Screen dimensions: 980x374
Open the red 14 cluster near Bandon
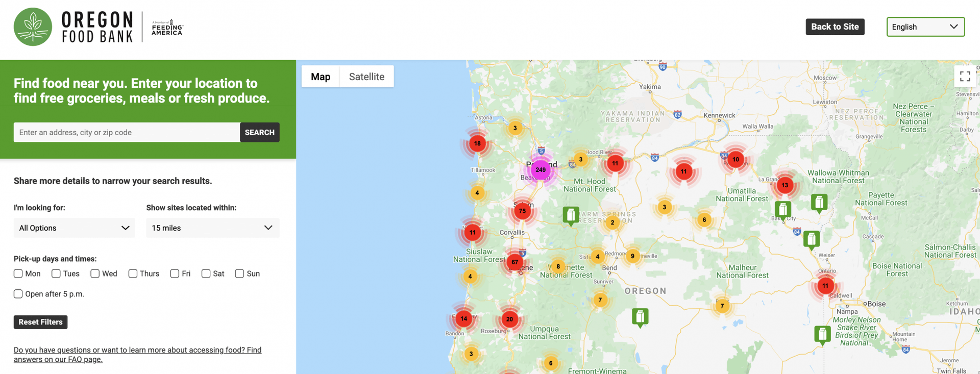(x=463, y=319)
